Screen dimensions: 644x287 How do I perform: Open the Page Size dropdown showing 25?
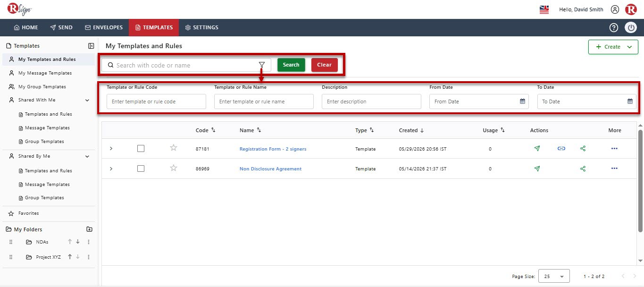coord(554,276)
